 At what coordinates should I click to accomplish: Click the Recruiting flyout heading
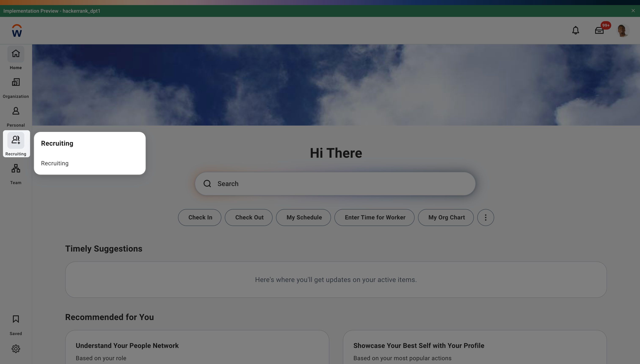coord(57,143)
